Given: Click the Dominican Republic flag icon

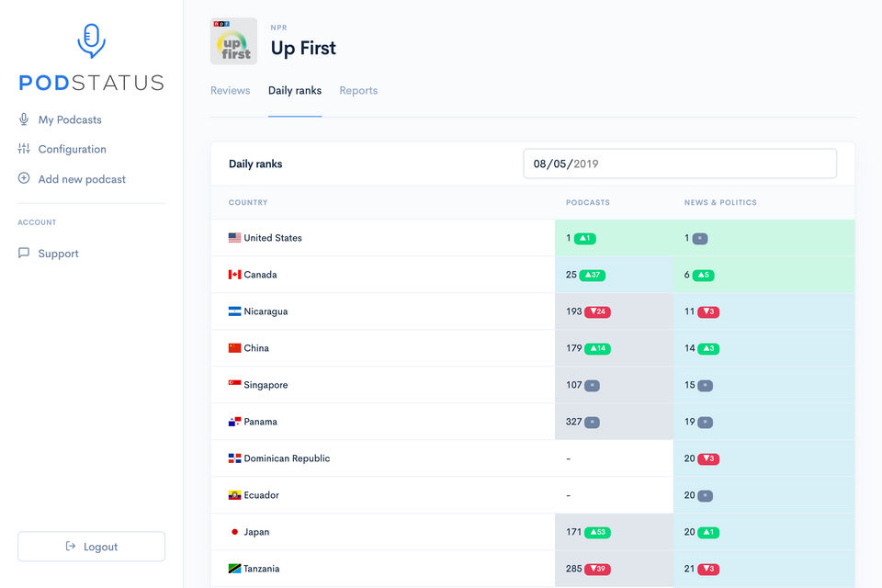Looking at the screenshot, I should (234, 458).
